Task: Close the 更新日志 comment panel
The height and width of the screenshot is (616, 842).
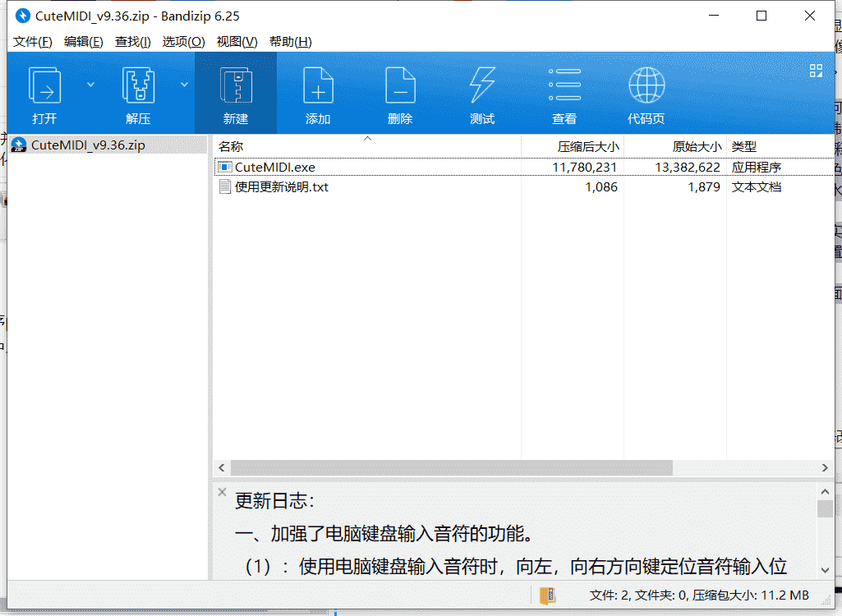Action: coord(222,492)
